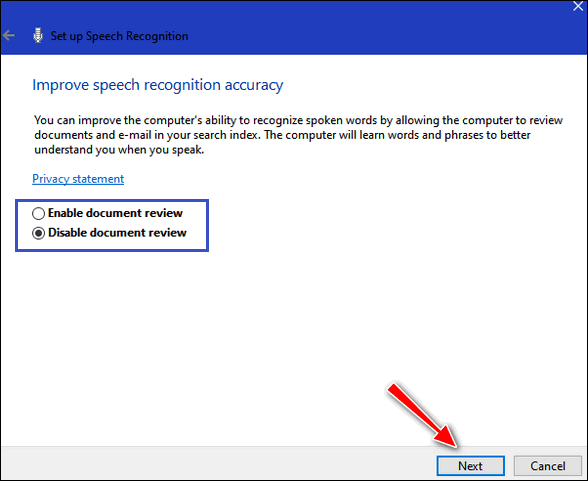
Task: Select the Enable document review radio button
Action: (x=38, y=213)
